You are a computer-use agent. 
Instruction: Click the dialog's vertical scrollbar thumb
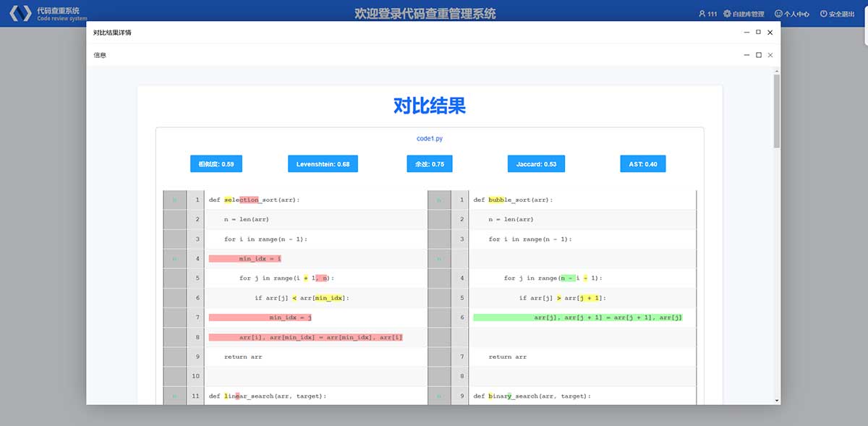777,108
